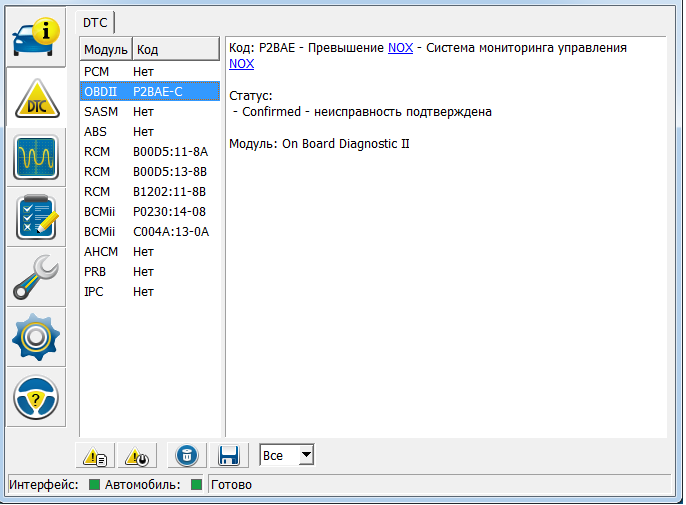
Task: Click the read DTC codes button
Action: tap(95, 456)
